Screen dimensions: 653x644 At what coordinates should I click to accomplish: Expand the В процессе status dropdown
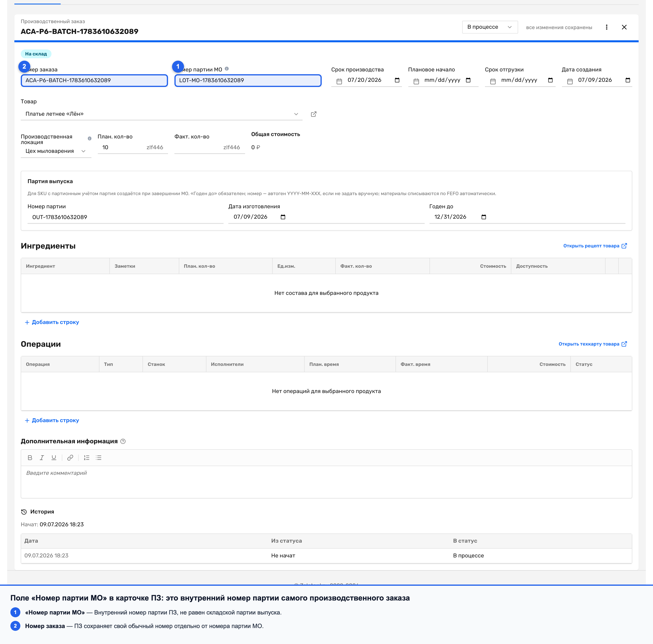[x=490, y=27]
